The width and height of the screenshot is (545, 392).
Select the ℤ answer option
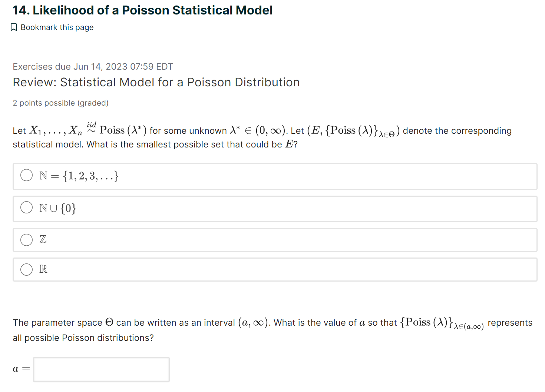point(26,240)
